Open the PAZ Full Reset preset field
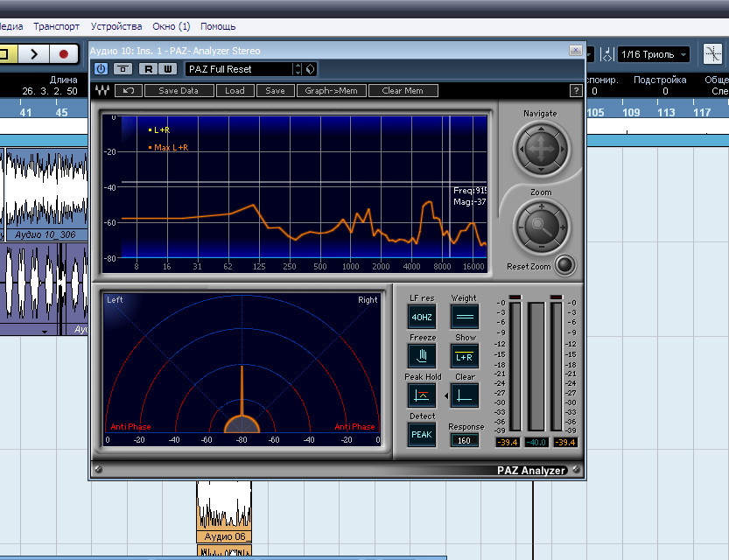Image resolution: width=729 pixels, height=560 pixels. [x=239, y=69]
